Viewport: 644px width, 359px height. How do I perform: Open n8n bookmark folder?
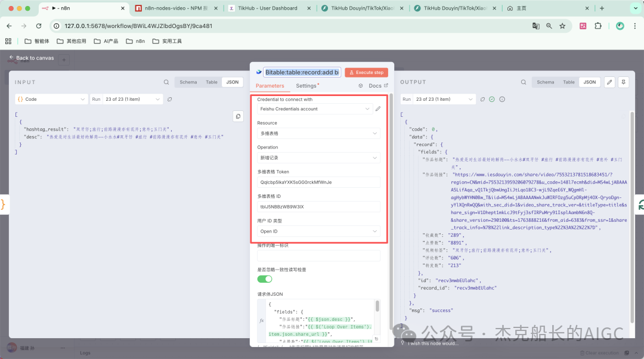pyautogui.click(x=135, y=41)
